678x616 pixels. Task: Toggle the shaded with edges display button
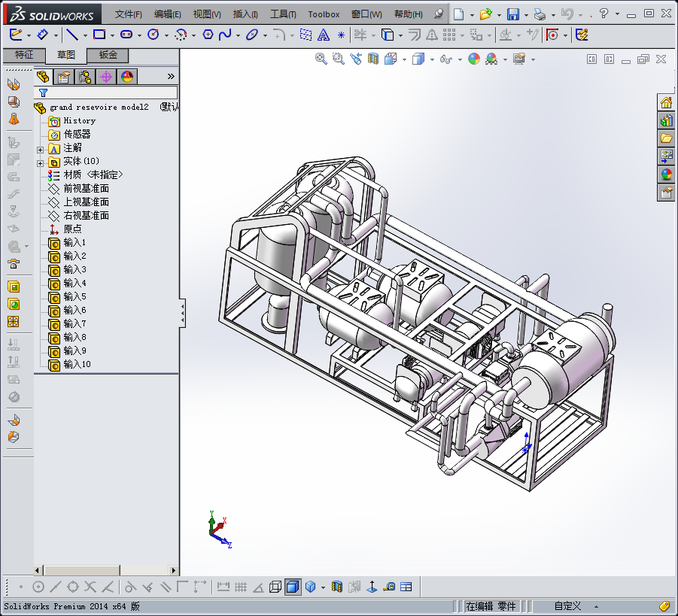pos(293,587)
